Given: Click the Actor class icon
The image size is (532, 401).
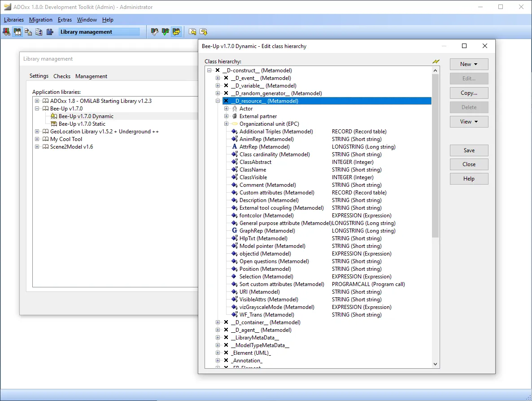Looking at the screenshot, I should tap(235, 109).
